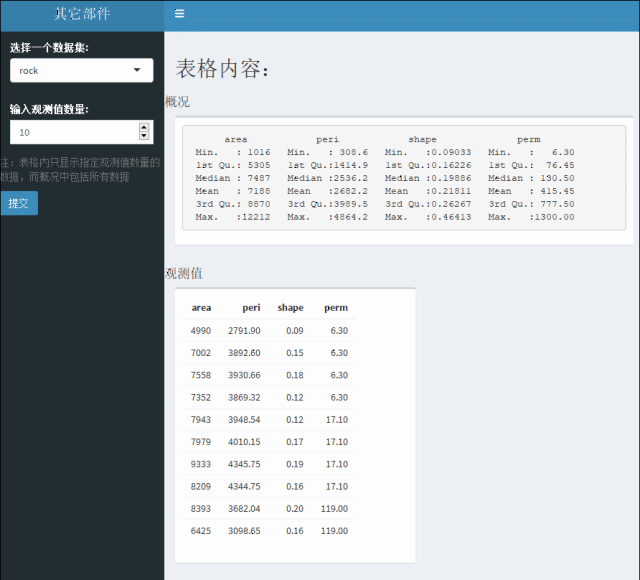Select peri value 4345.75
Screen dimensions: 640x580
click(x=244, y=464)
